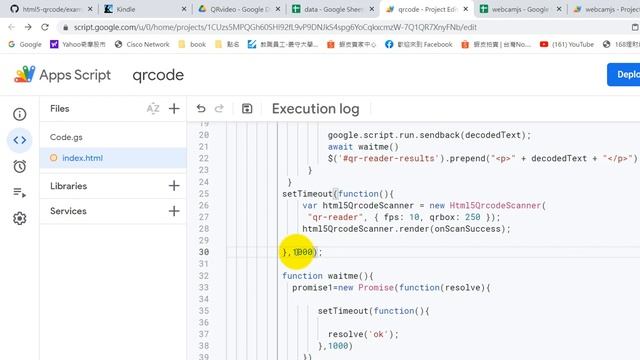Open the Editor code icon in sidebar

pos(20,140)
